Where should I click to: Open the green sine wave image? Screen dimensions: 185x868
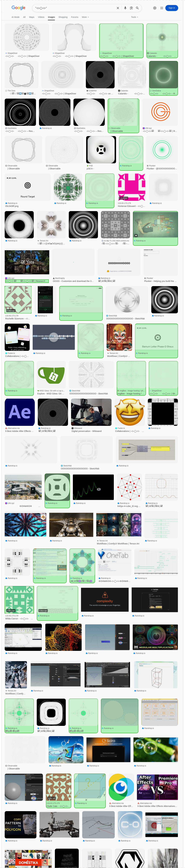tap(93, 487)
